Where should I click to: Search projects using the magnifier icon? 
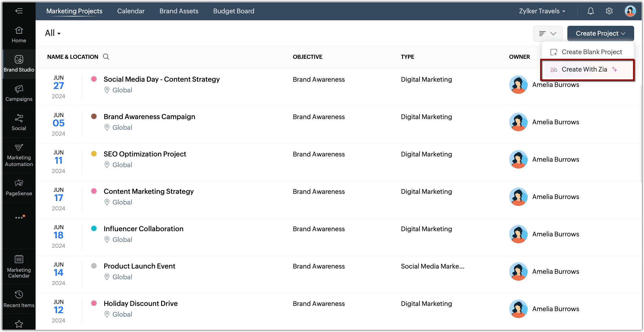click(x=106, y=57)
